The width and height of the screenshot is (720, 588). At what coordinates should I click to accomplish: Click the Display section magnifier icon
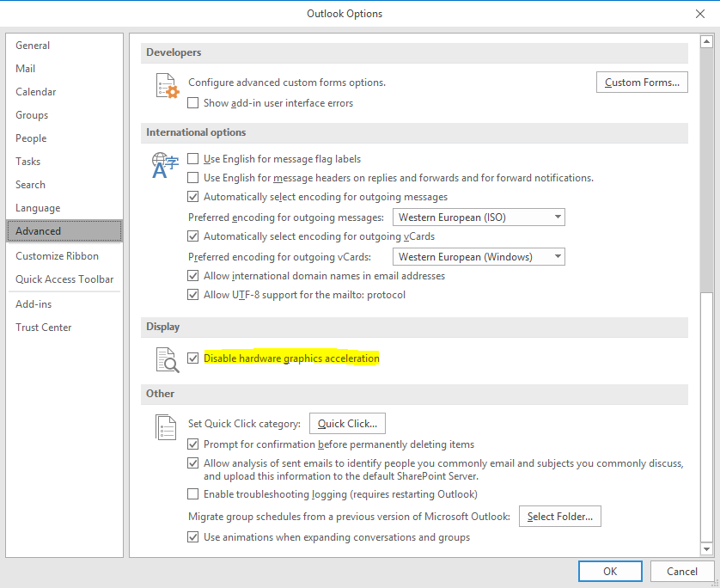pyautogui.click(x=166, y=358)
